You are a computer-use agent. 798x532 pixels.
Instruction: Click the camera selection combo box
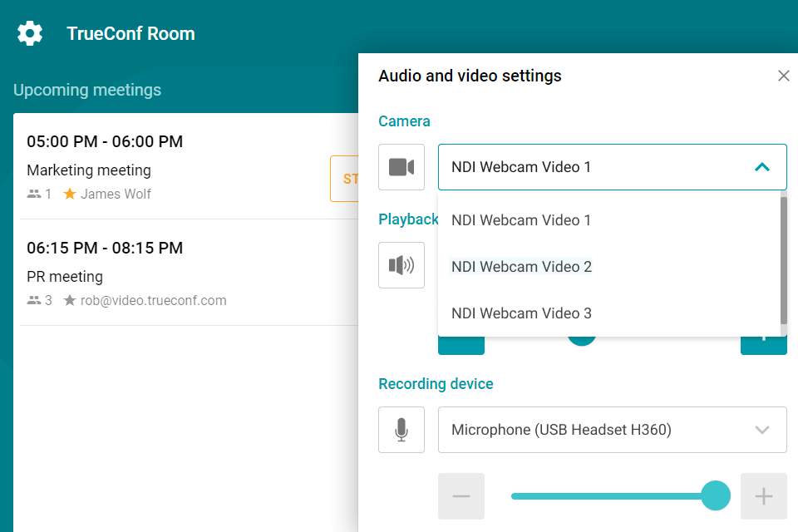613,167
